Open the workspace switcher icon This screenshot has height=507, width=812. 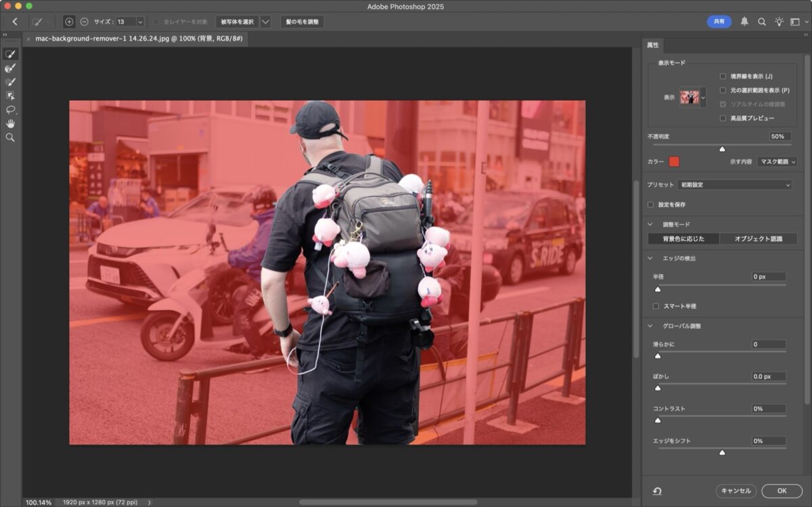[x=794, y=22]
